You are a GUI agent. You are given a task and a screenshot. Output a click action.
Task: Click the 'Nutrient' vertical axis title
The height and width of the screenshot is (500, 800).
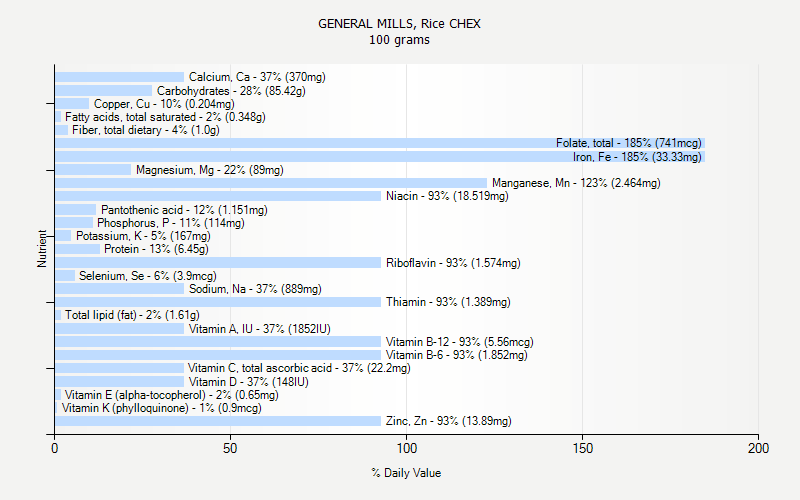click(42, 248)
